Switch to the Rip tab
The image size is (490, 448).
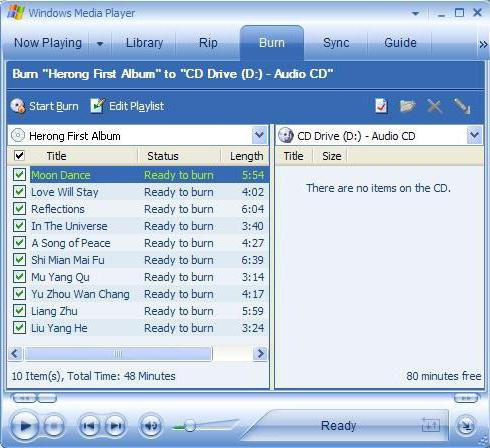click(x=208, y=43)
